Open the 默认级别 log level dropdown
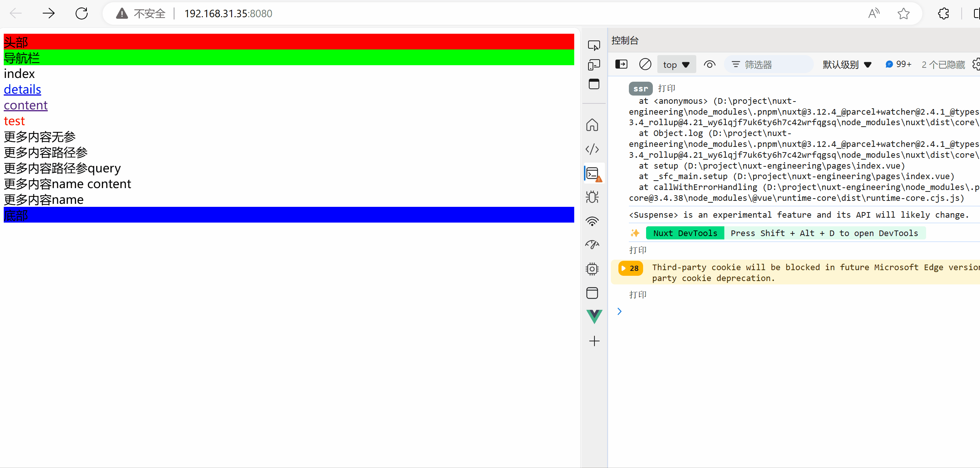This screenshot has width=980, height=468. click(x=846, y=65)
